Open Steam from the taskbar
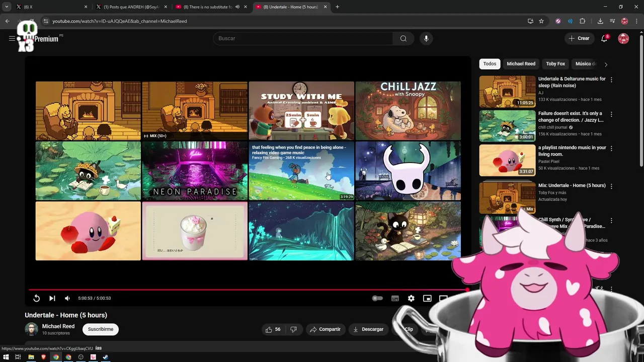The height and width of the screenshot is (362, 644). tap(106, 357)
